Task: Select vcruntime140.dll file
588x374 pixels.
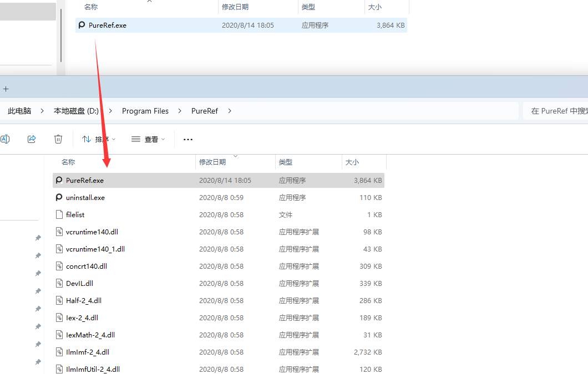Action: 219,232
